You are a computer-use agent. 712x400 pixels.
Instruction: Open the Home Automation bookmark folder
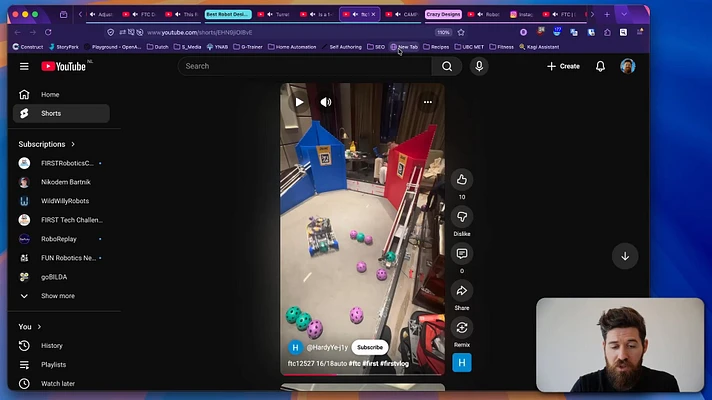[292, 47]
